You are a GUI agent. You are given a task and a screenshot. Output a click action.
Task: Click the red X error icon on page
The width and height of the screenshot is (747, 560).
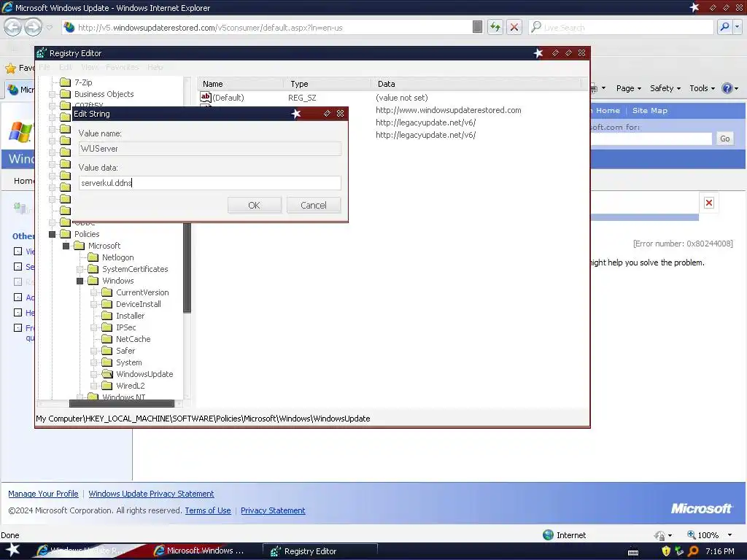point(709,203)
